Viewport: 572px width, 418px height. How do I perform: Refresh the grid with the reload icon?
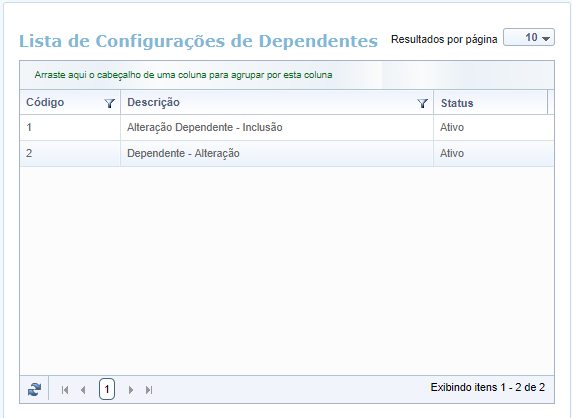pos(34,390)
